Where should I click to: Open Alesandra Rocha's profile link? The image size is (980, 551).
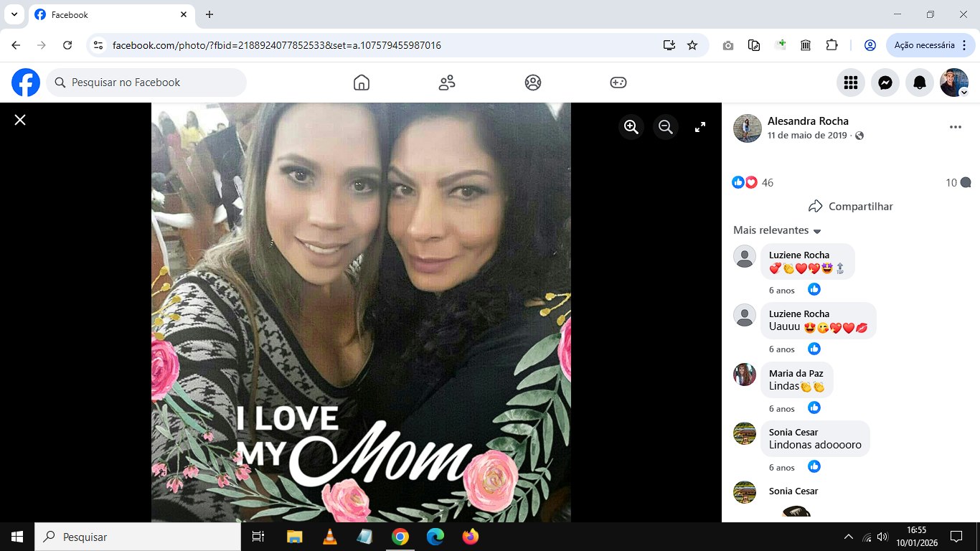tap(808, 121)
